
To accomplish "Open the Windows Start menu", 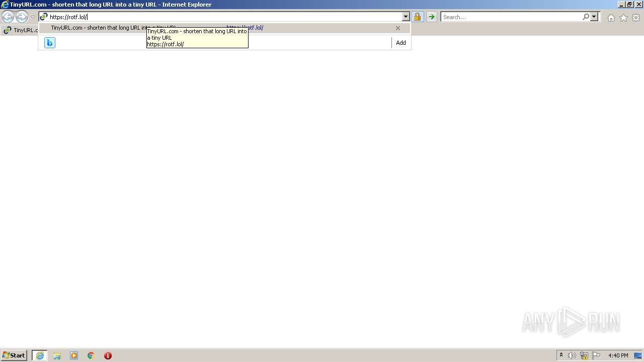I will [x=14, y=355].
